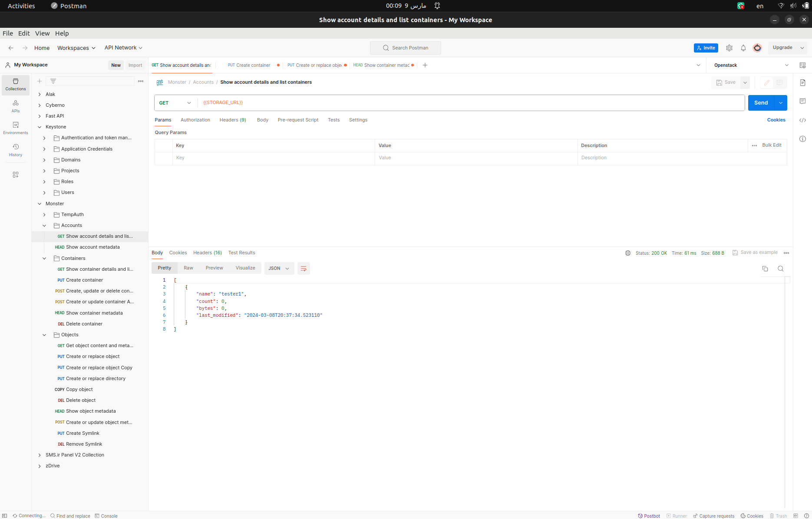
Task: Open the Environments sidebar panel
Action: [16, 128]
